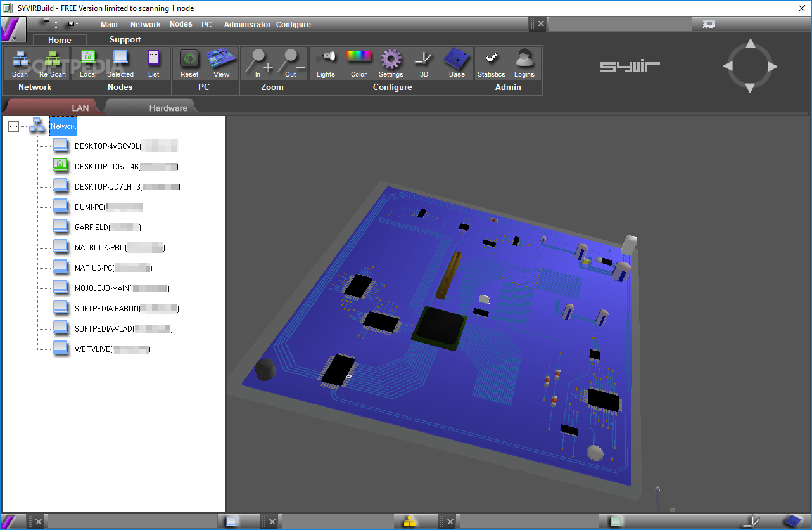
Task: Click the left arrow on navigation ring
Action: [728, 66]
